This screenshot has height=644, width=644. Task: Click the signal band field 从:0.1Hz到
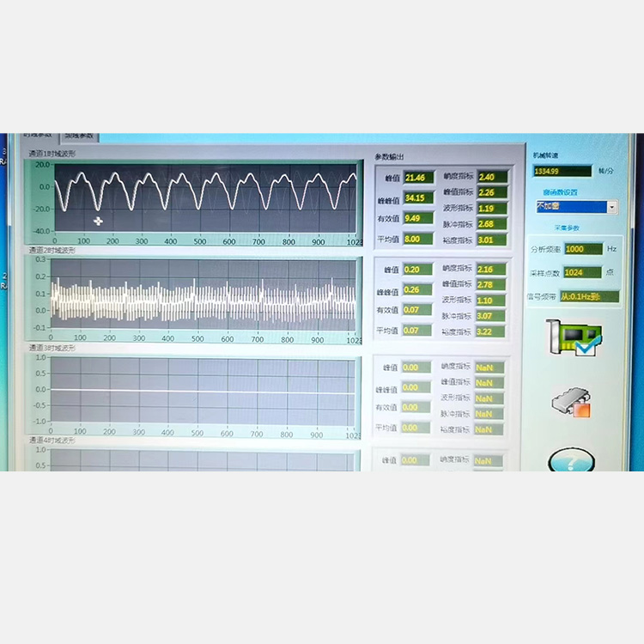tap(588, 296)
